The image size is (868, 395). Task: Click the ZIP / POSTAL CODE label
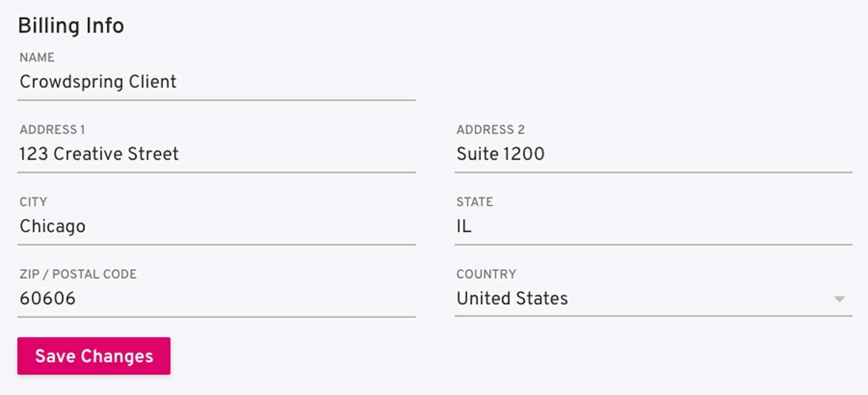pyautogui.click(x=78, y=274)
